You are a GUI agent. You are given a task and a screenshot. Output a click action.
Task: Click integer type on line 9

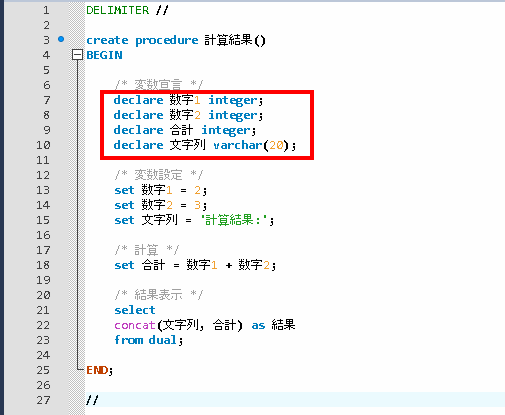click(226, 130)
